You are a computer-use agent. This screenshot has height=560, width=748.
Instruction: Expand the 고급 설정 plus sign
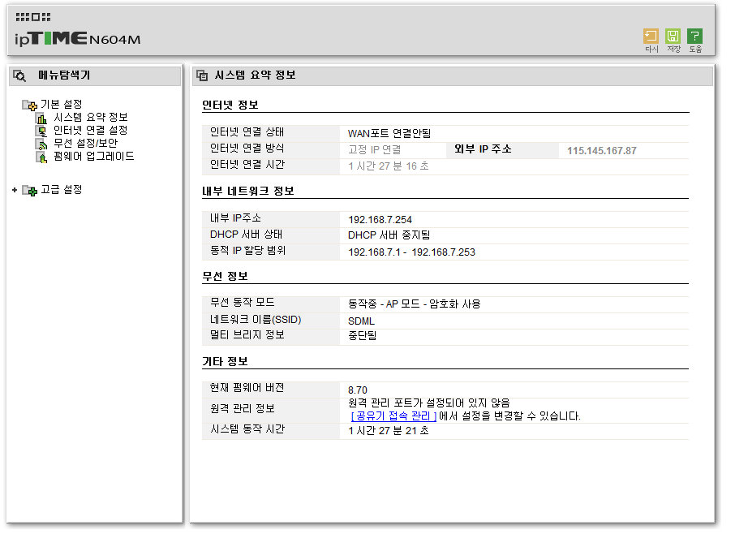15,190
